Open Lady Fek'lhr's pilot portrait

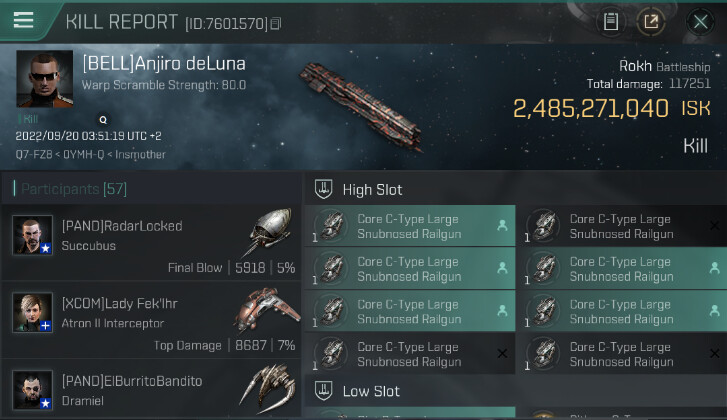32,312
